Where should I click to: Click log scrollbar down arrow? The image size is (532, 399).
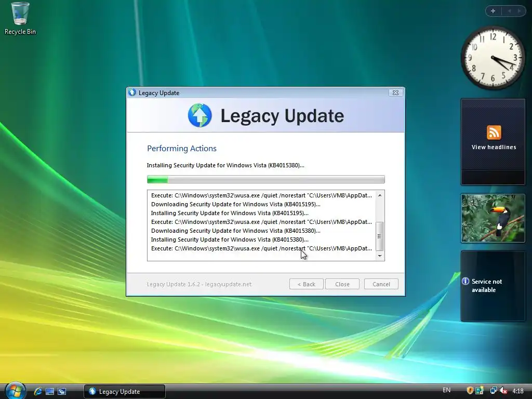pyautogui.click(x=380, y=256)
